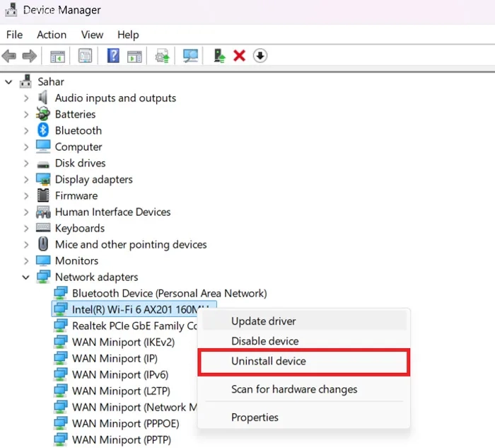Image resolution: width=495 pixels, height=448 pixels.
Task: Select the WAN Miniport (PPTP) adapter
Action: (x=121, y=440)
